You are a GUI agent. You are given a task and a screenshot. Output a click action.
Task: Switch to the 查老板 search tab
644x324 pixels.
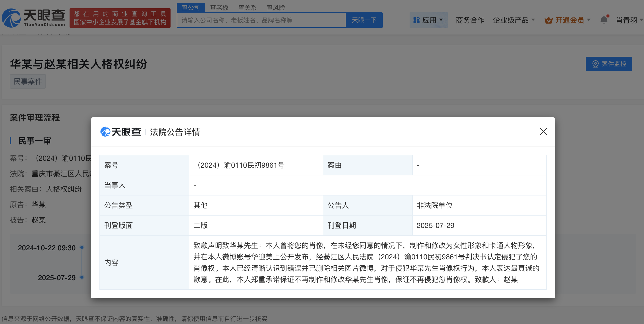[219, 8]
